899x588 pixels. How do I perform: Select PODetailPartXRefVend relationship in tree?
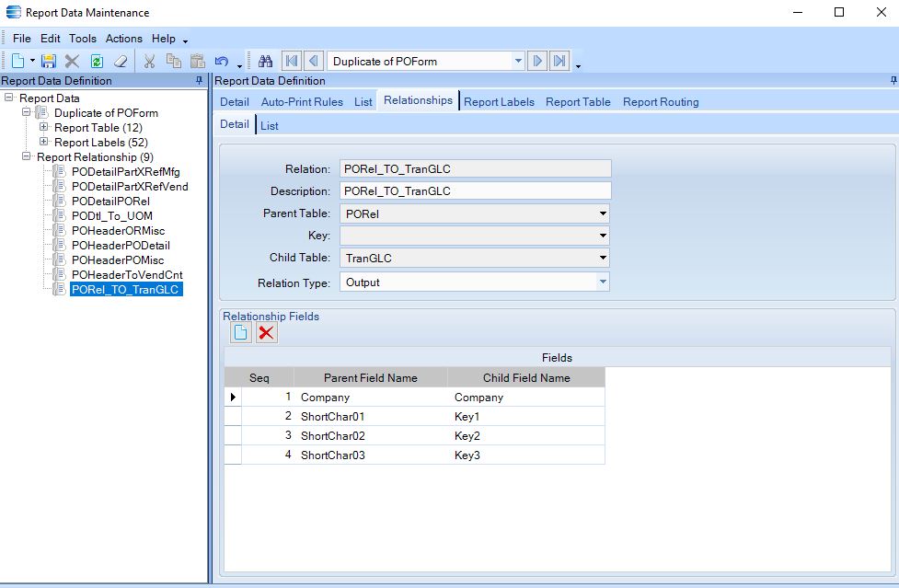(x=130, y=186)
